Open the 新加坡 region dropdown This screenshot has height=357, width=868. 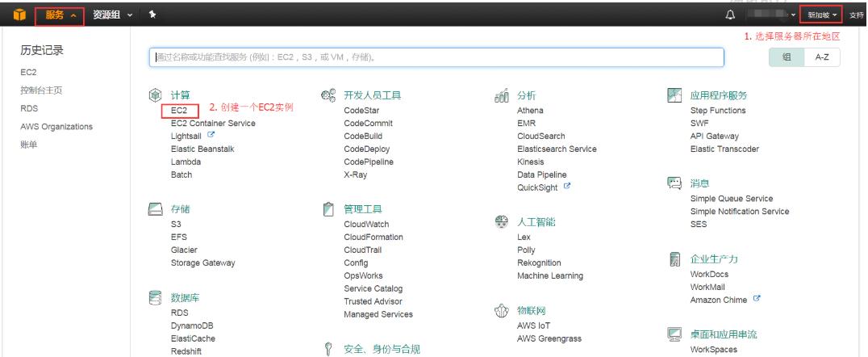821,15
